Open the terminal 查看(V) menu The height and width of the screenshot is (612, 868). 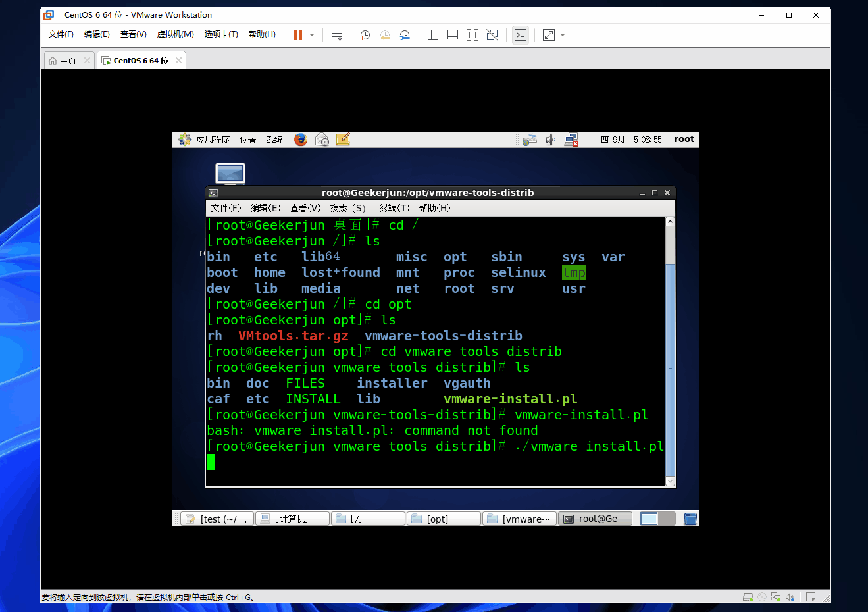[305, 208]
